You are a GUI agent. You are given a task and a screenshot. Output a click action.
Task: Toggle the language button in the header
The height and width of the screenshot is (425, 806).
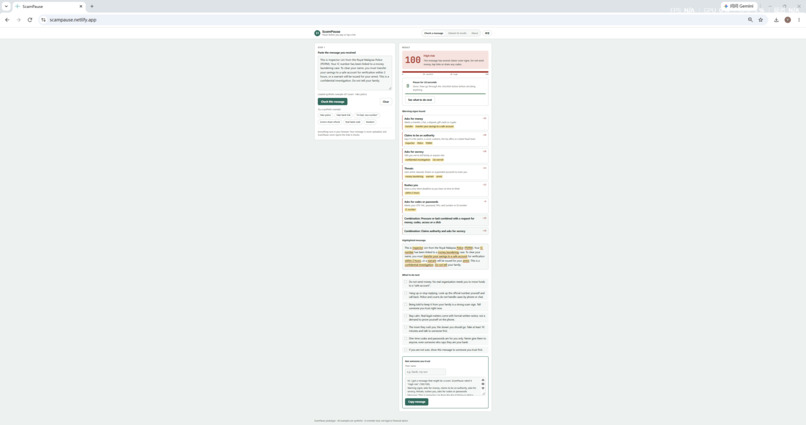(x=487, y=33)
